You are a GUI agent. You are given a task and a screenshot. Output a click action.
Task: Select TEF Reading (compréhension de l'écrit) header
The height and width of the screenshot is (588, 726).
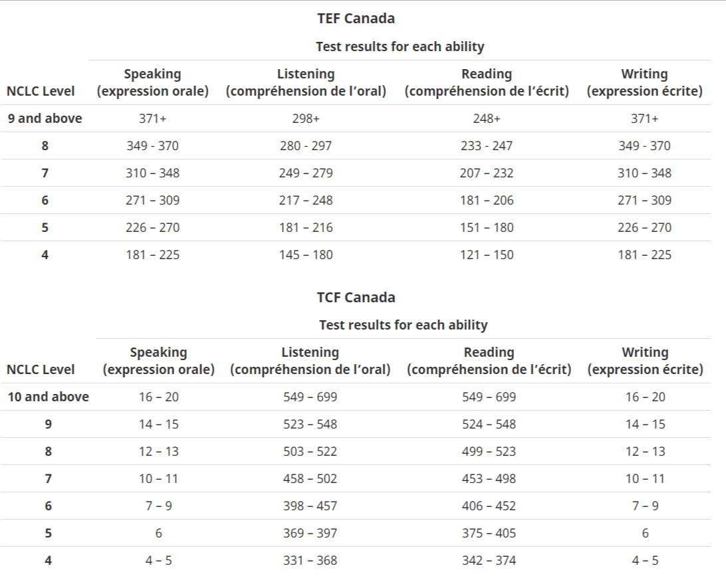pyautogui.click(x=487, y=82)
